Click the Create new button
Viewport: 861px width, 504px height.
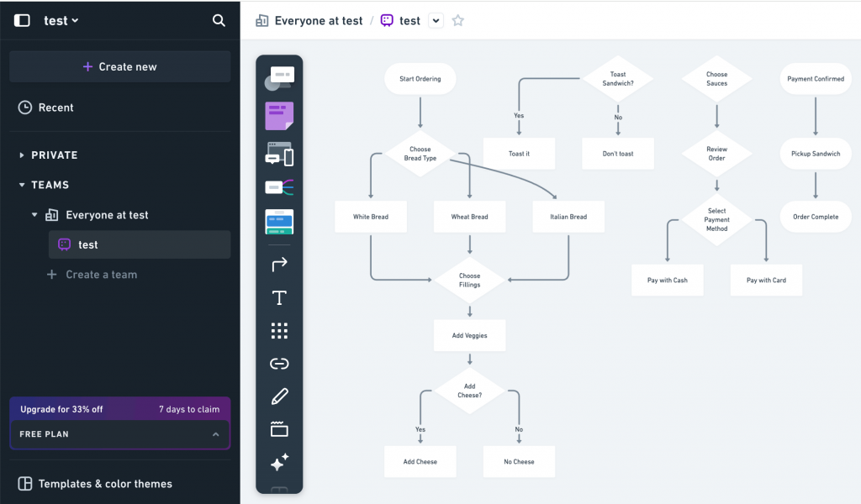(x=119, y=66)
